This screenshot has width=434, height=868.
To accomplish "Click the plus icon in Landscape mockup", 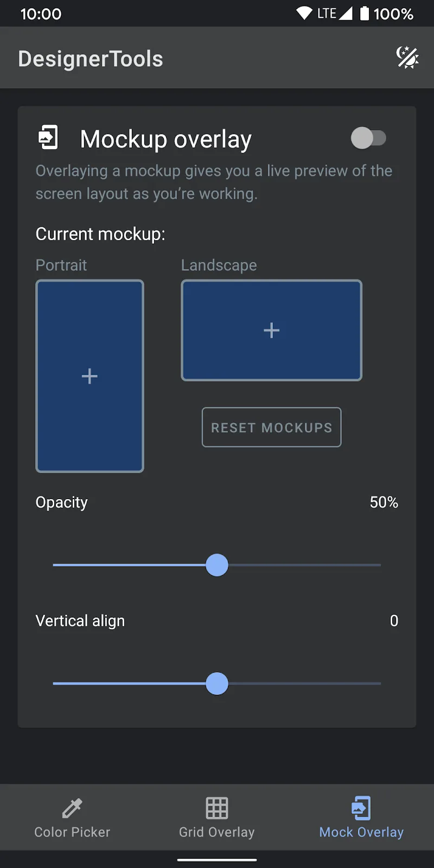I will [271, 330].
